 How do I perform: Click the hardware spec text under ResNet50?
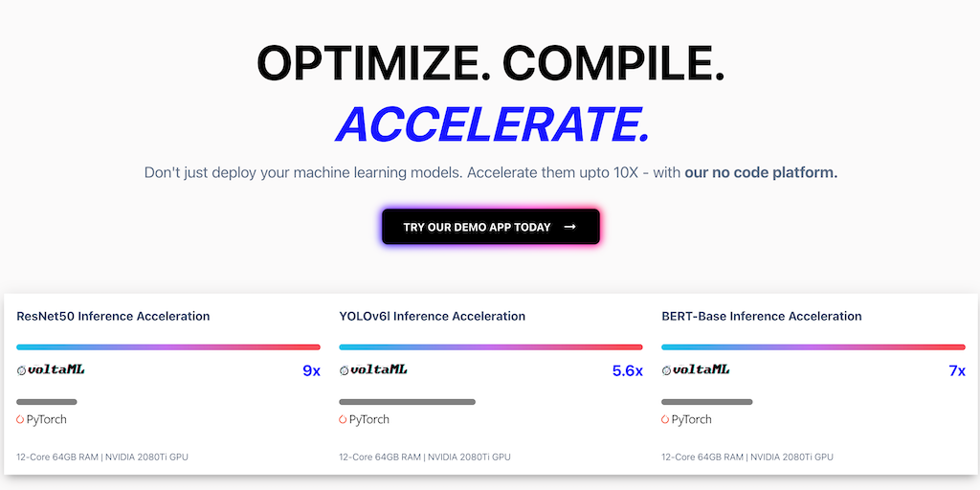tap(102, 457)
